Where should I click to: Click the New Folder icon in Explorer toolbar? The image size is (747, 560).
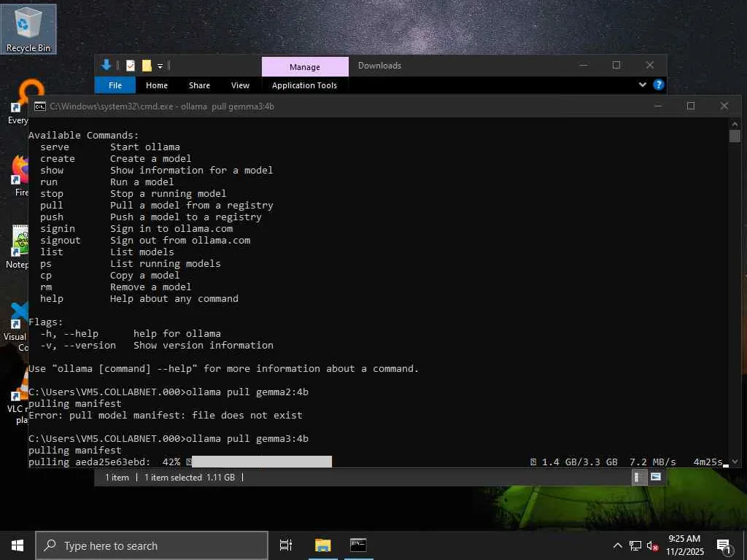[x=147, y=66]
